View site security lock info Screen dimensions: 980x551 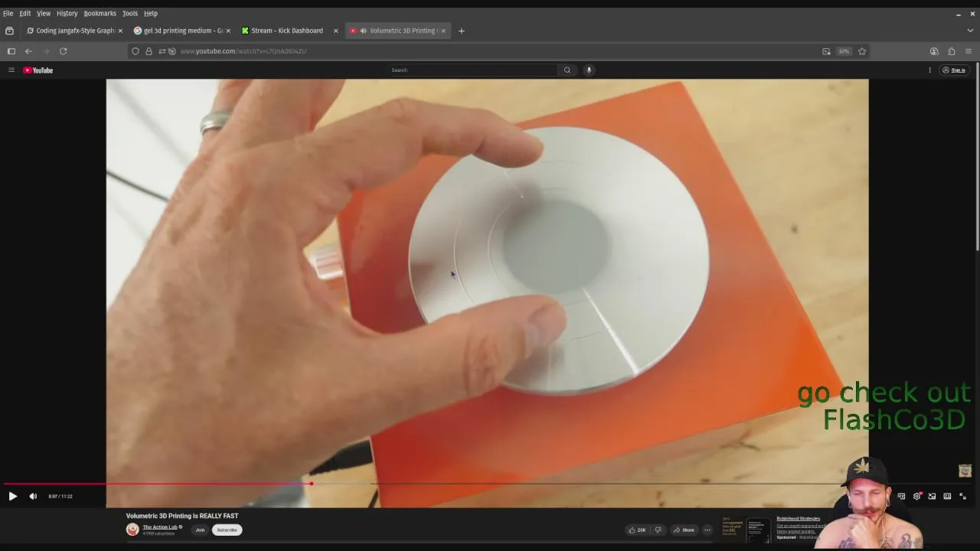(x=149, y=51)
